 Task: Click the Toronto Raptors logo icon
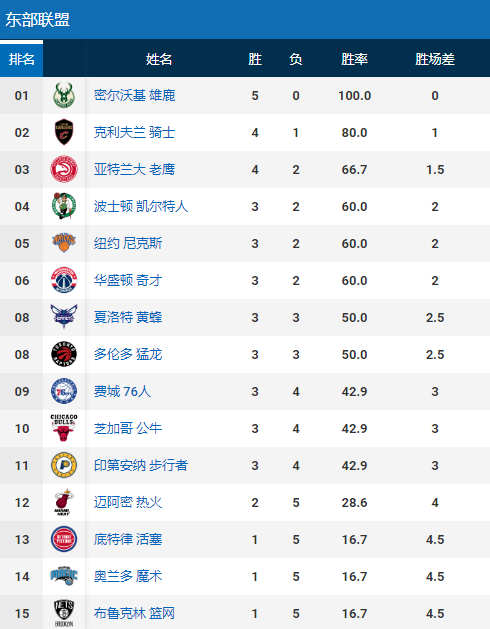[64, 354]
